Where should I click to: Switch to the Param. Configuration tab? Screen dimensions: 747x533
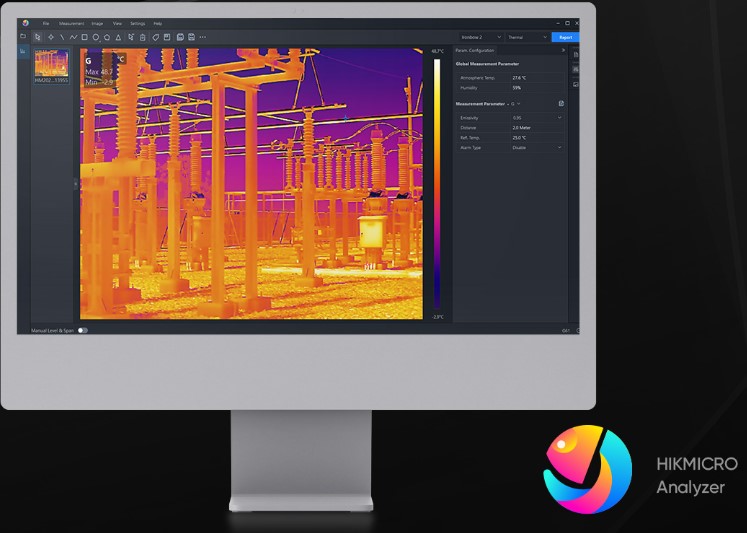[475, 50]
